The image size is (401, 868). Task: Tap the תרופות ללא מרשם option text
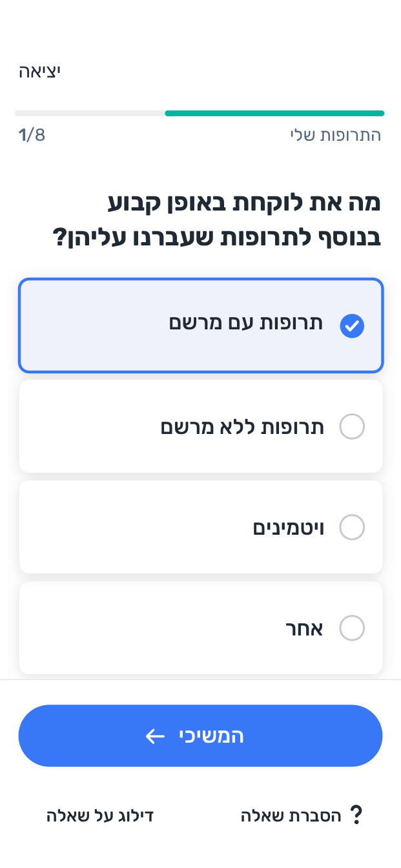pos(242,427)
